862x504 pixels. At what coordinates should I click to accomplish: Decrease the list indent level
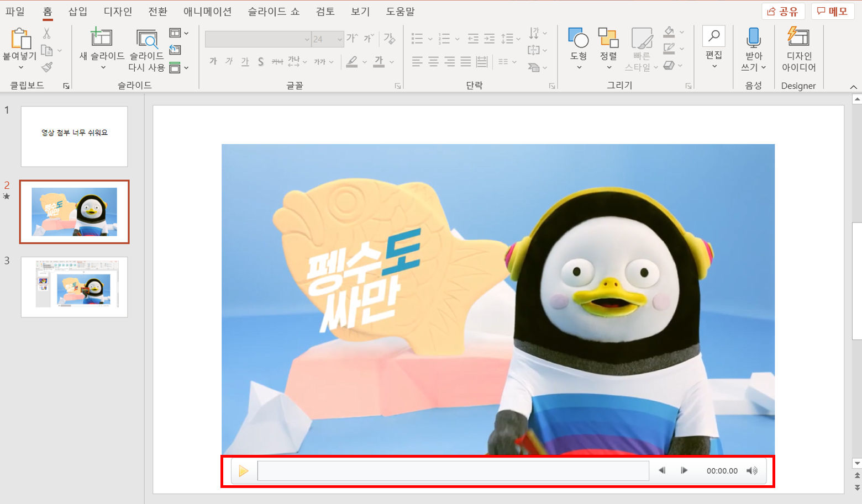coord(473,39)
